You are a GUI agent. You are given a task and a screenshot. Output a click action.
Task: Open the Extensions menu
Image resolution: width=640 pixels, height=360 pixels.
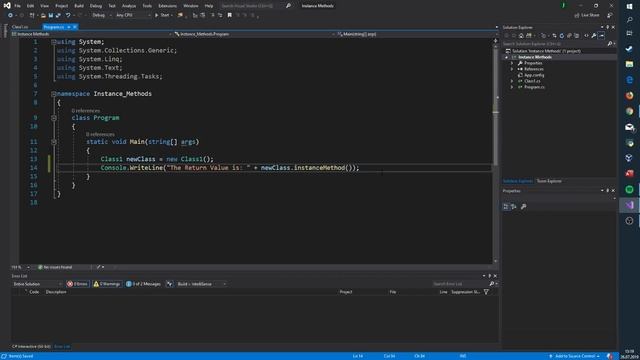(167, 6)
